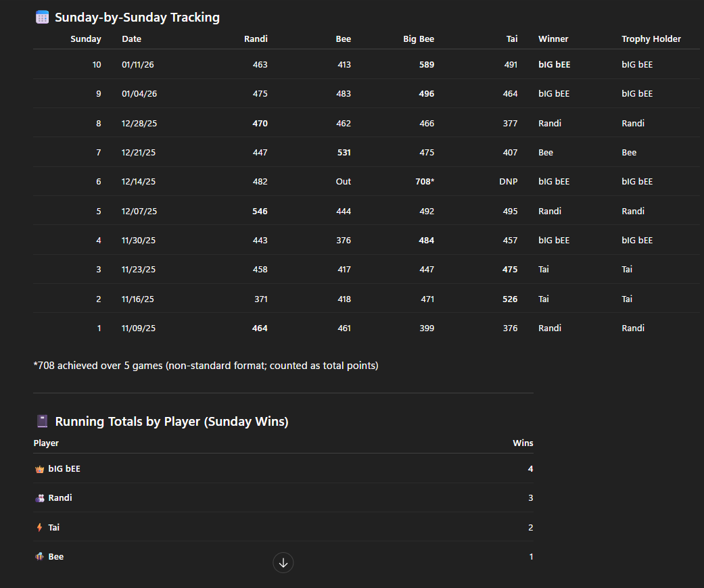Click the calendar icon beside Sunday-by-Sunday Tracking

42,18
